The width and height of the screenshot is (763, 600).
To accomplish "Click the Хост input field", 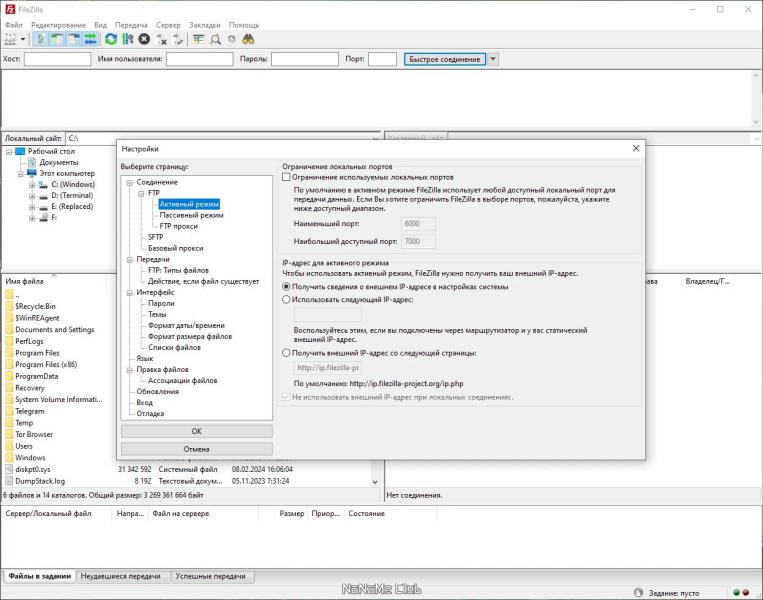I will [57, 59].
